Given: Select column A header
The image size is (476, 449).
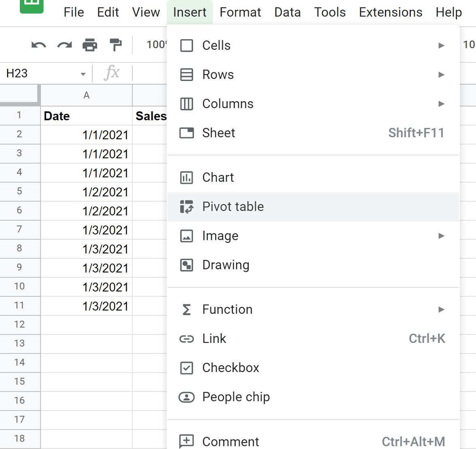Looking at the screenshot, I should pos(87,95).
